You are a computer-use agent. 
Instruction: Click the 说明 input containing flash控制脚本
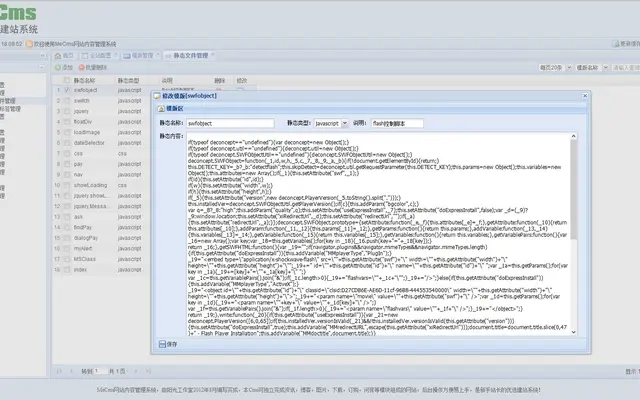click(x=397, y=123)
